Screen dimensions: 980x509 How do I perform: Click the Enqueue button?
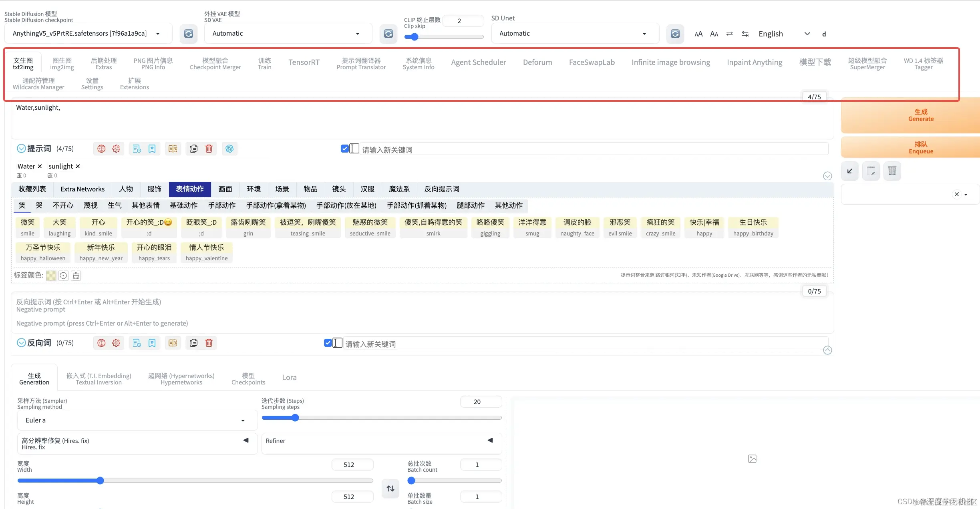(x=910, y=147)
